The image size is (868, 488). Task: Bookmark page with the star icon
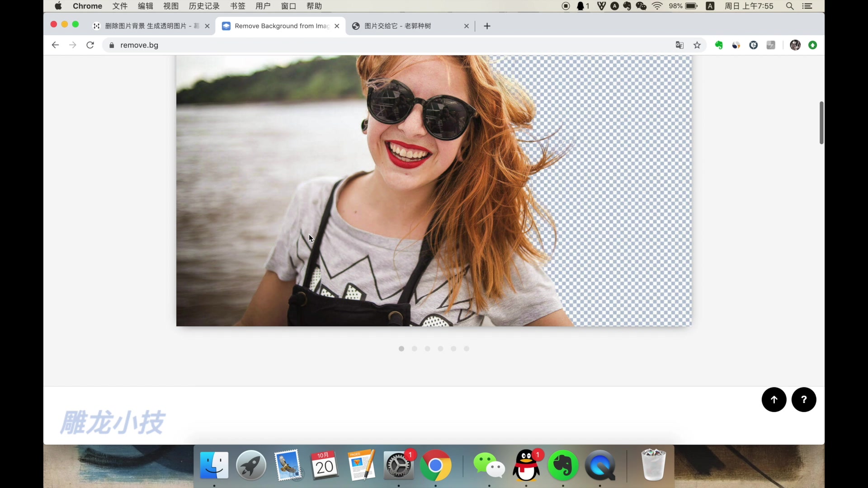point(697,45)
